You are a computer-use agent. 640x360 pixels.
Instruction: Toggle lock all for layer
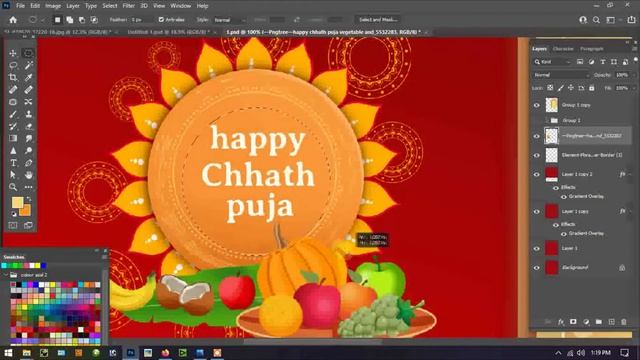(x=592, y=88)
